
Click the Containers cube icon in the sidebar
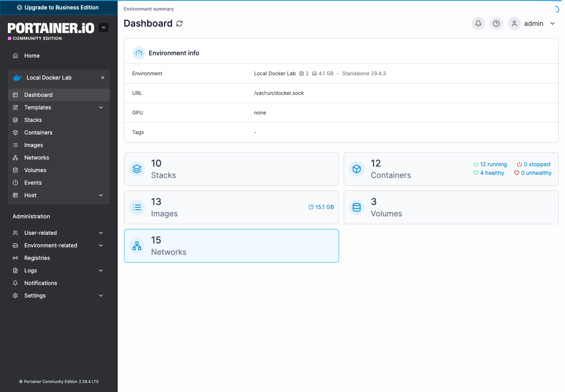(x=15, y=132)
